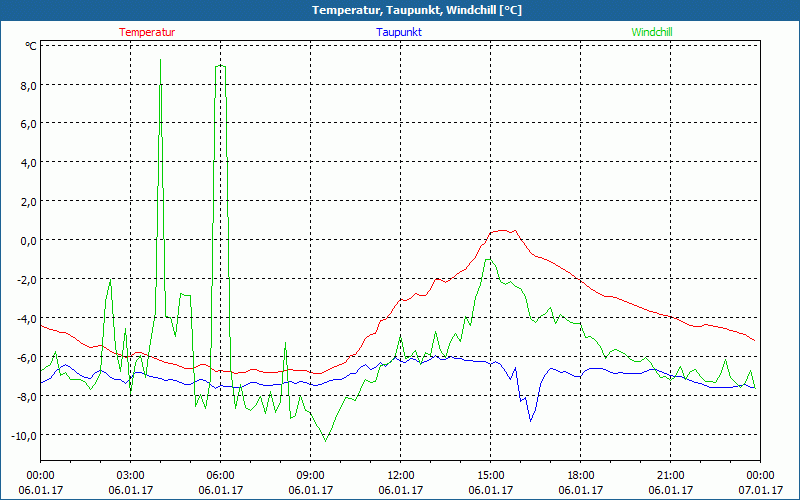Click the red Temperatur legend label
This screenshot has height=500, width=800.
click(147, 32)
